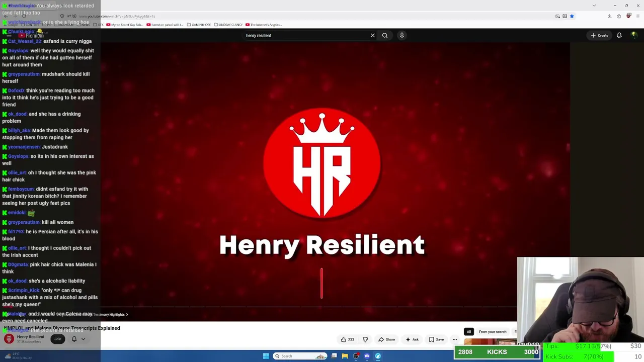Share the video
644x362 pixels.
point(386,339)
